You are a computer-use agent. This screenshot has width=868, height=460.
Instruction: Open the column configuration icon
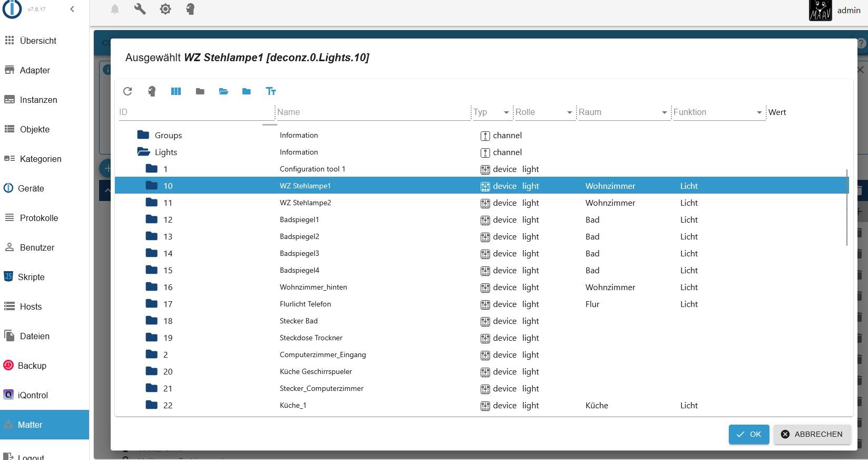coord(176,91)
